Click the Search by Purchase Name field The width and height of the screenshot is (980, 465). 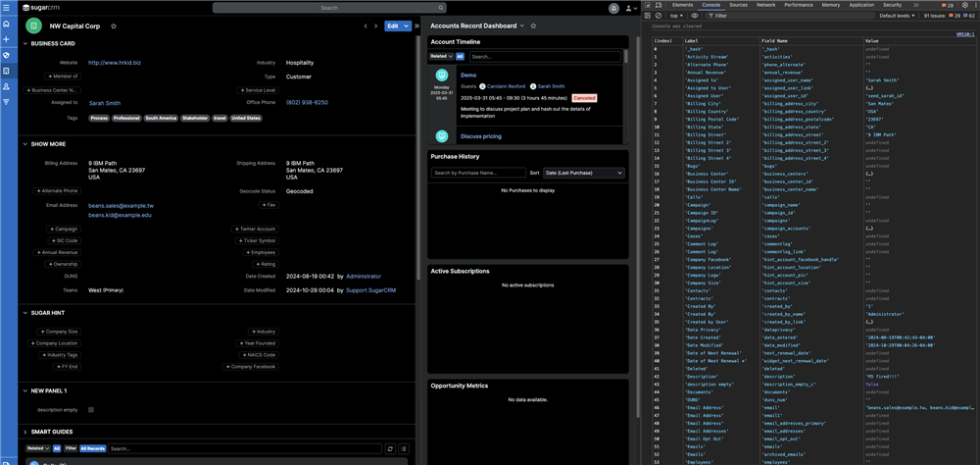click(x=478, y=173)
